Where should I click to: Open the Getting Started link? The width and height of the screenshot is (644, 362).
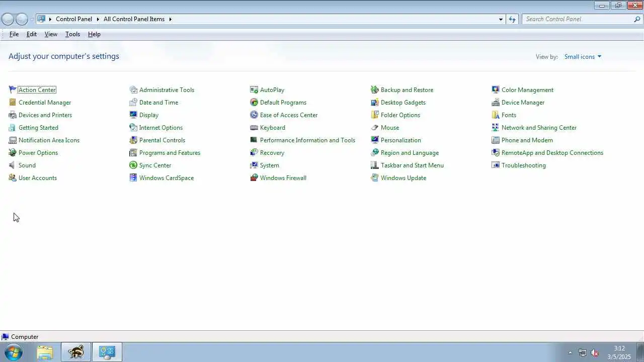tap(38, 128)
